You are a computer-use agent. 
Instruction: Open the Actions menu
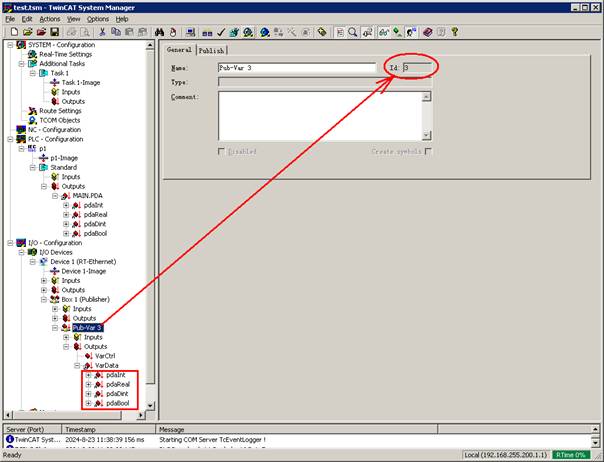(49, 19)
